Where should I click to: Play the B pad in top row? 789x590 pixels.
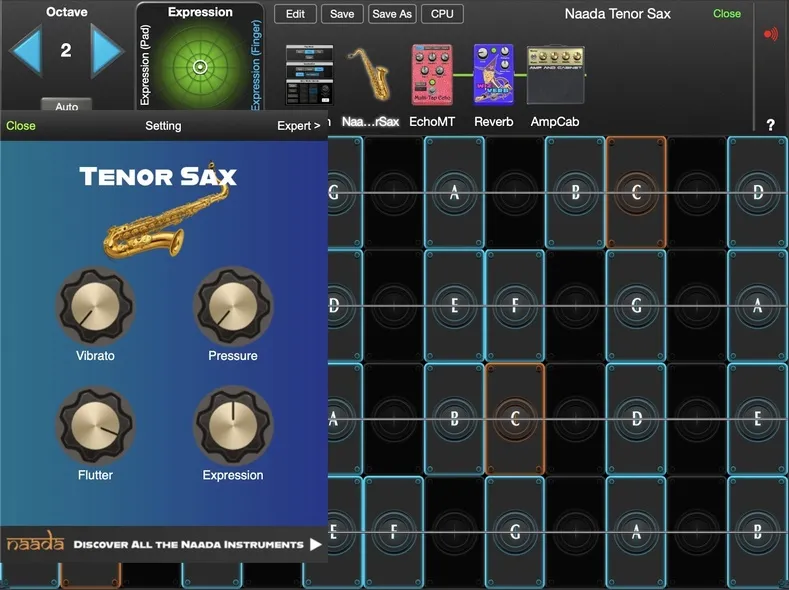575,192
